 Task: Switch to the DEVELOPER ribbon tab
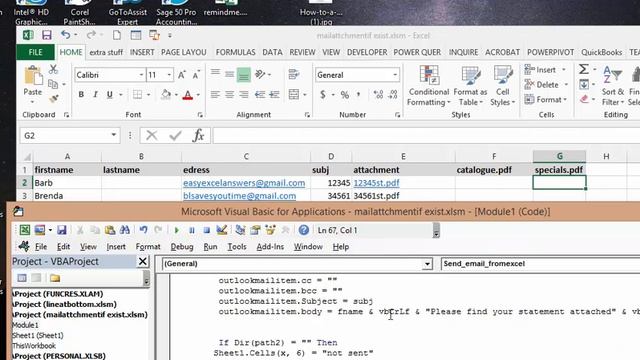(367, 52)
